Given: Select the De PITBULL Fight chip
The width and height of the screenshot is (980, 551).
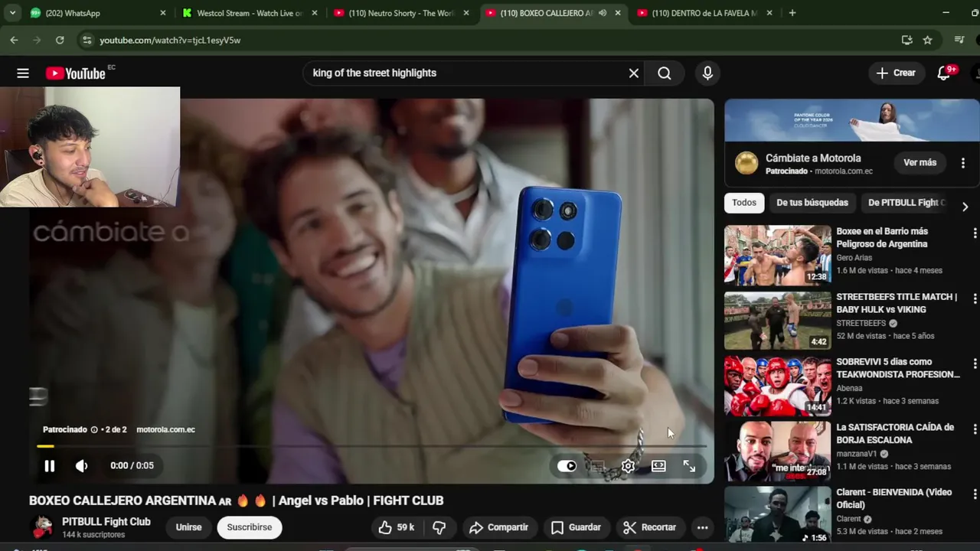Looking at the screenshot, I should 906,203.
